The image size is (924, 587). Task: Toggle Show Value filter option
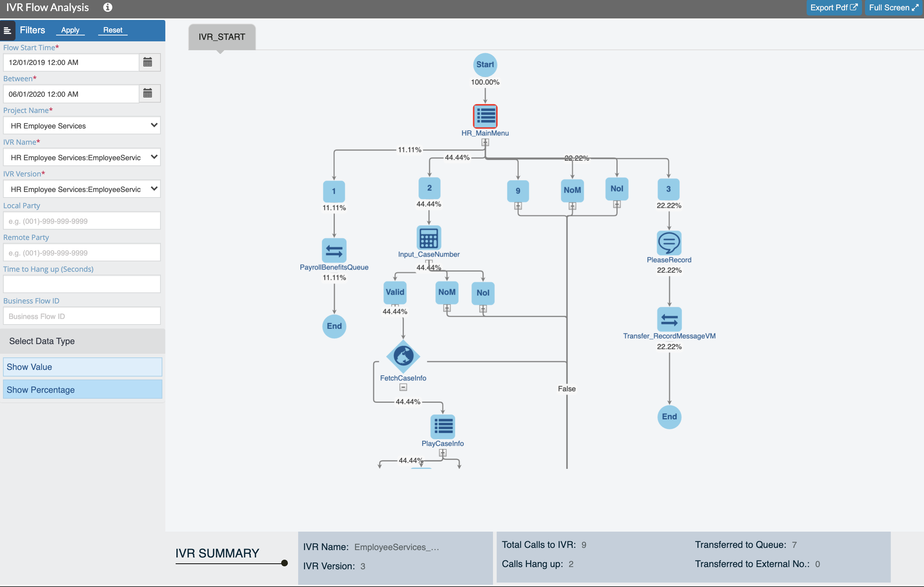(83, 367)
